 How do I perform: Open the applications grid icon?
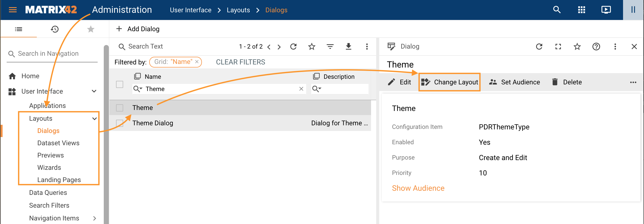coord(581,10)
